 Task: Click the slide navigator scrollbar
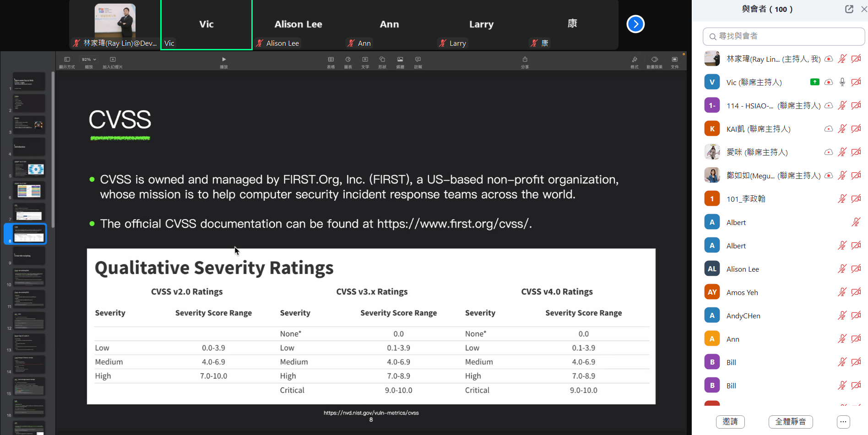[53, 151]
